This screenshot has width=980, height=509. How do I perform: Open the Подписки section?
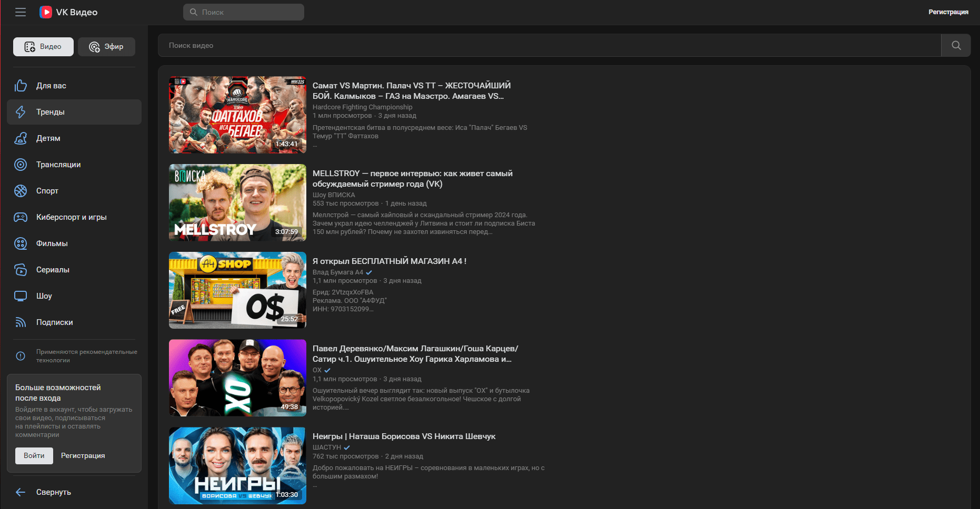tap(54, 322)
